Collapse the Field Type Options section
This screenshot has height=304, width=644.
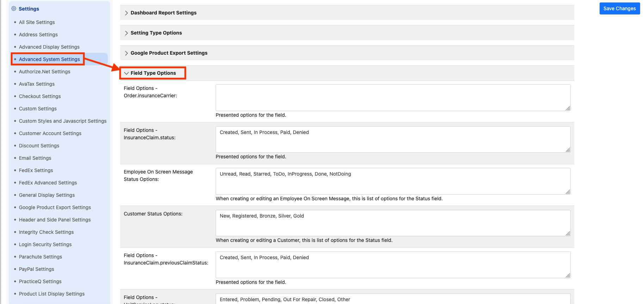(347, 73)
